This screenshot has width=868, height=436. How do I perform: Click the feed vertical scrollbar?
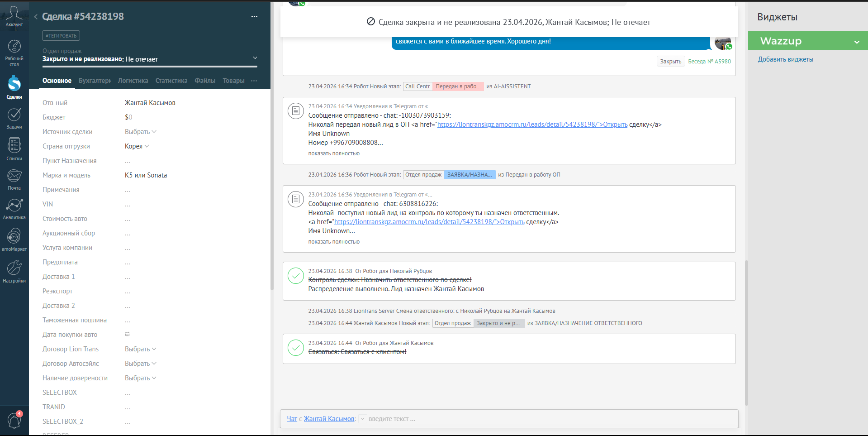(x=746, y=333)
